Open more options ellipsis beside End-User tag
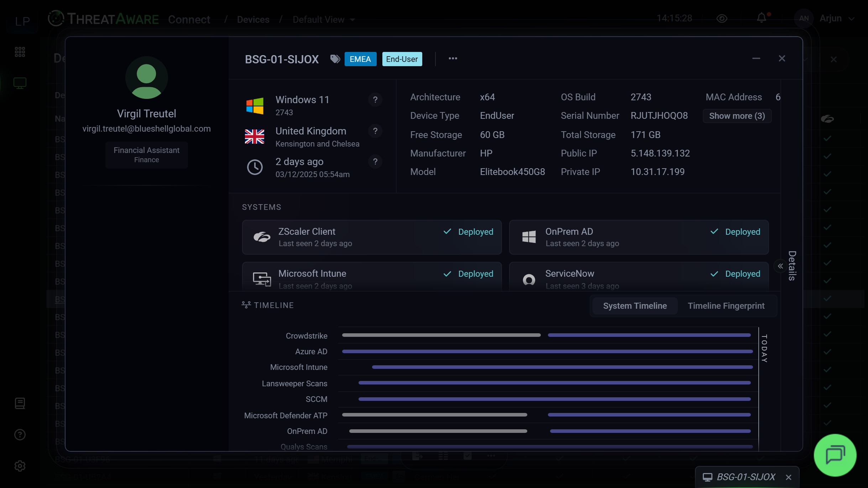Image resolution: width=868 pixels, height=488 pixels. click(x=453, y=59)
